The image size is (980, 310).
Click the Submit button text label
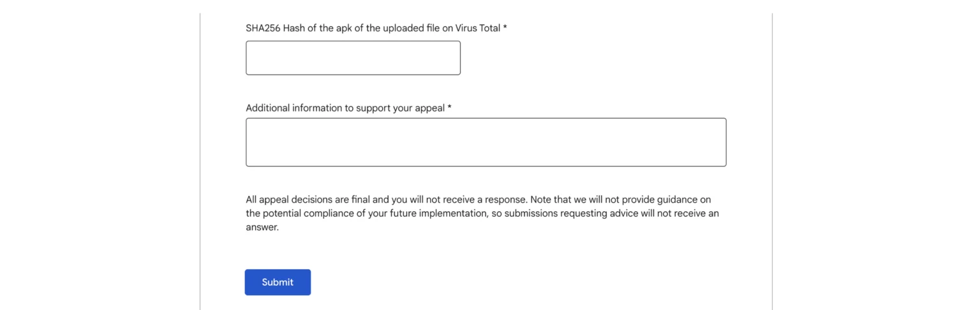pyautogui.click(x=278, y=282)
